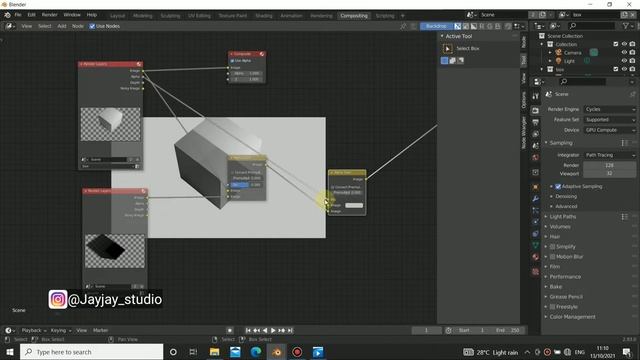
Task: Open the Render properties tab icon
Action: coord(536,111)
